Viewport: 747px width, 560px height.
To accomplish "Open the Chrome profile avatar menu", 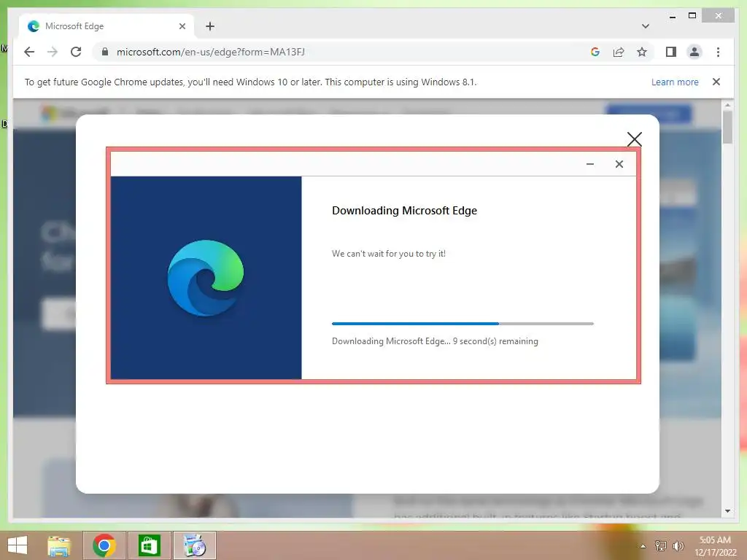I will [x=694, y=52].
